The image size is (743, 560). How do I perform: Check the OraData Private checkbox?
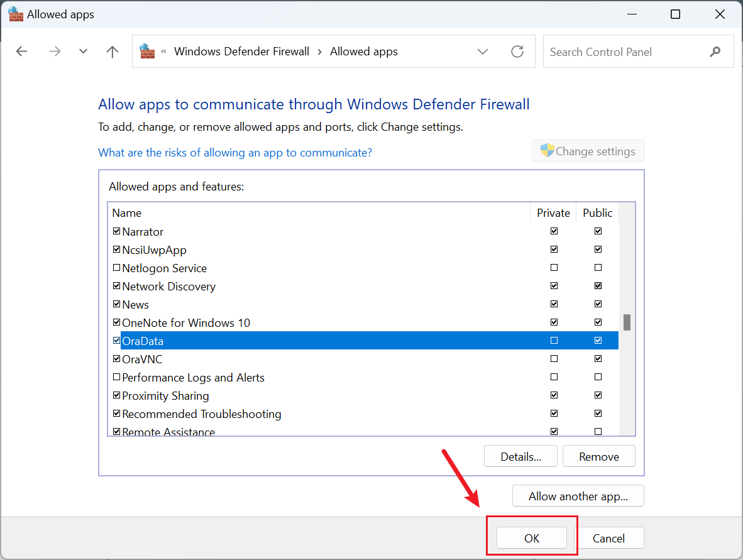point(554,341)
